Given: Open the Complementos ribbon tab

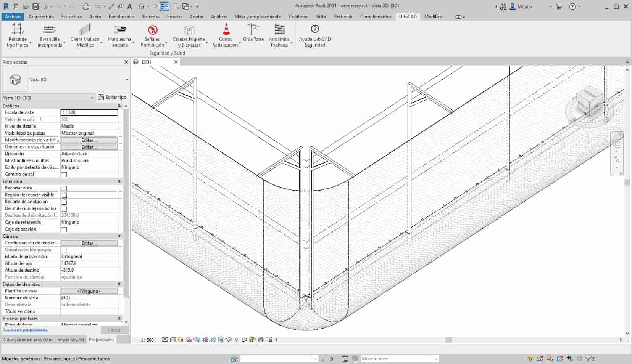Looking at the screenshot, I should pos(376,17).
